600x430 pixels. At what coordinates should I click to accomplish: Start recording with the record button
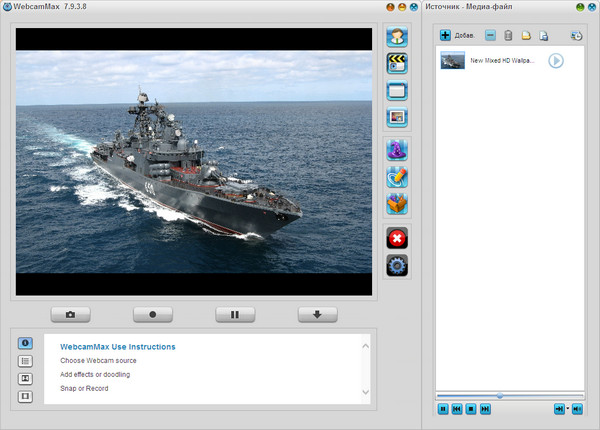(x=153, y=314)
